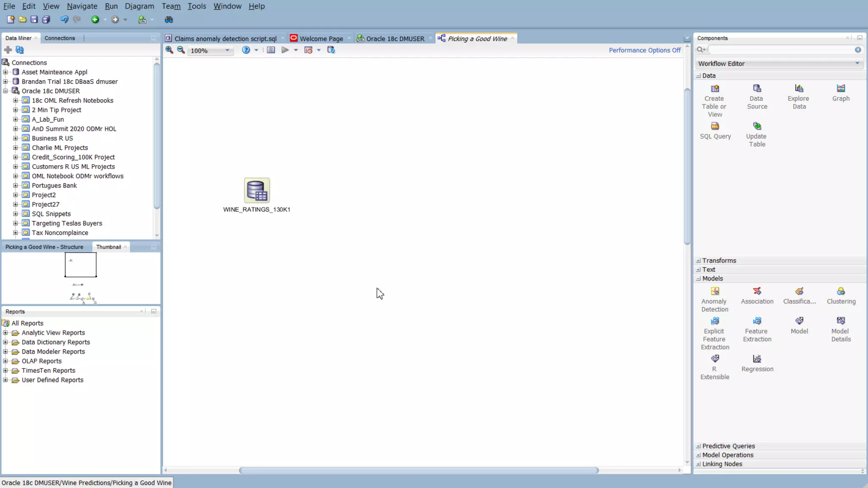This screenshot has width=868, height=488.
Task: Select the SQL Query component
Action: 715,131
